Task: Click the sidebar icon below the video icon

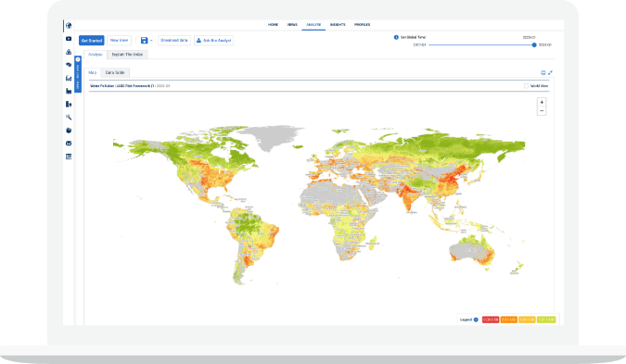Action: [69, 52]
